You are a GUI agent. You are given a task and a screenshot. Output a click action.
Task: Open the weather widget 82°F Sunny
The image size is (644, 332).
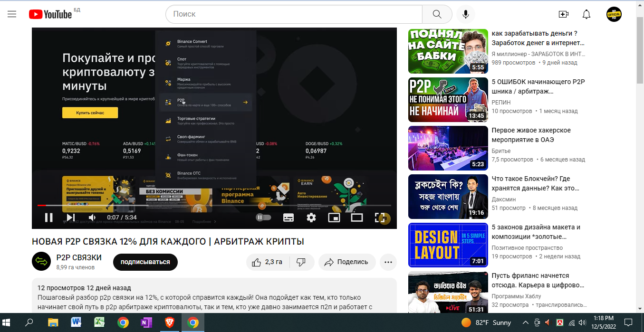point(487,323)
